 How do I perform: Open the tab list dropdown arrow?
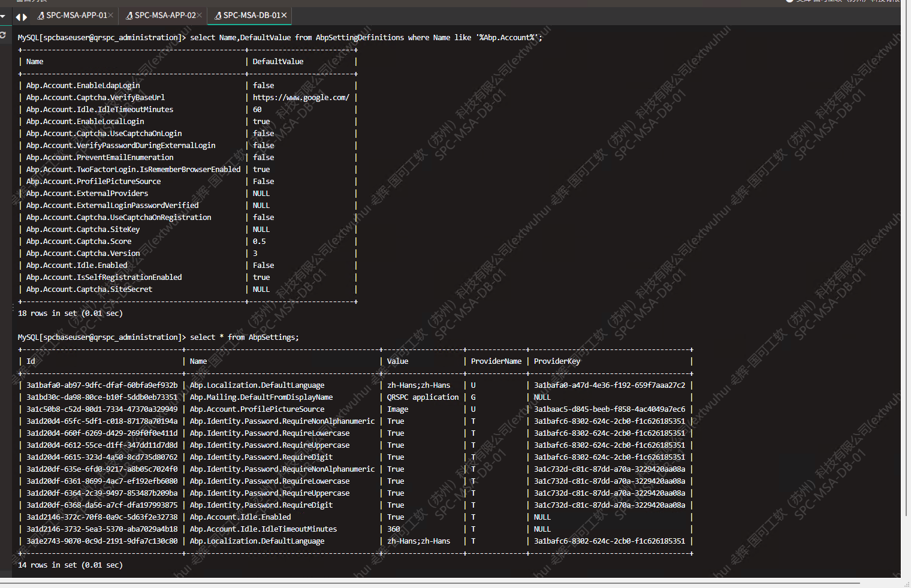(x=3, y=16)
